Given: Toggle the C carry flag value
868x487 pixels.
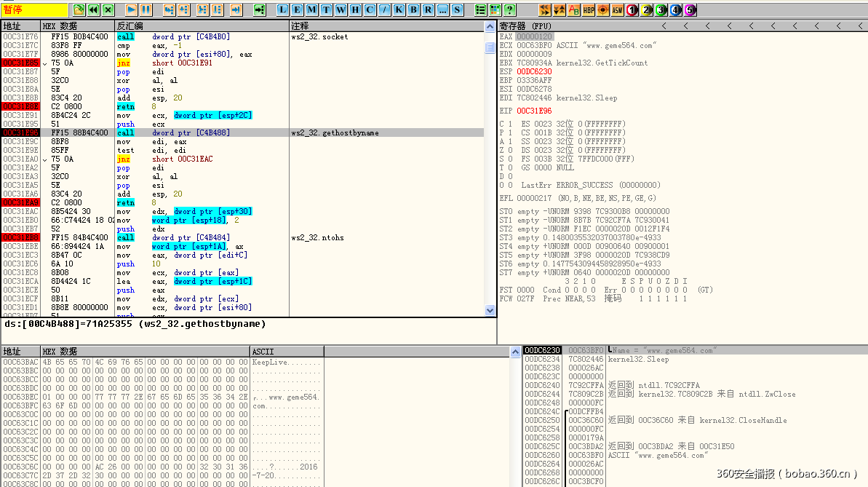Looking at the screenshot, I should tap(509, 124).
